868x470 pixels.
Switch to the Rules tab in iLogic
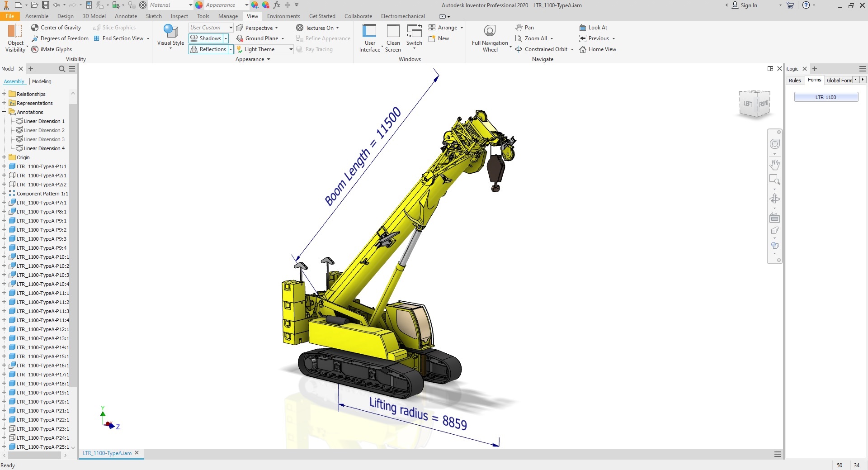[x=794, y=81]
